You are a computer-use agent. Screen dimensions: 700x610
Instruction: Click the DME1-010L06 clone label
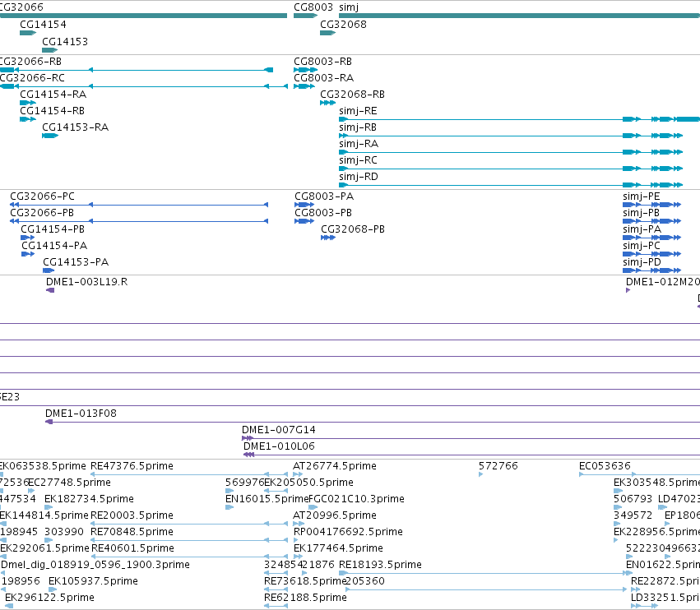[x=279, y=447]
